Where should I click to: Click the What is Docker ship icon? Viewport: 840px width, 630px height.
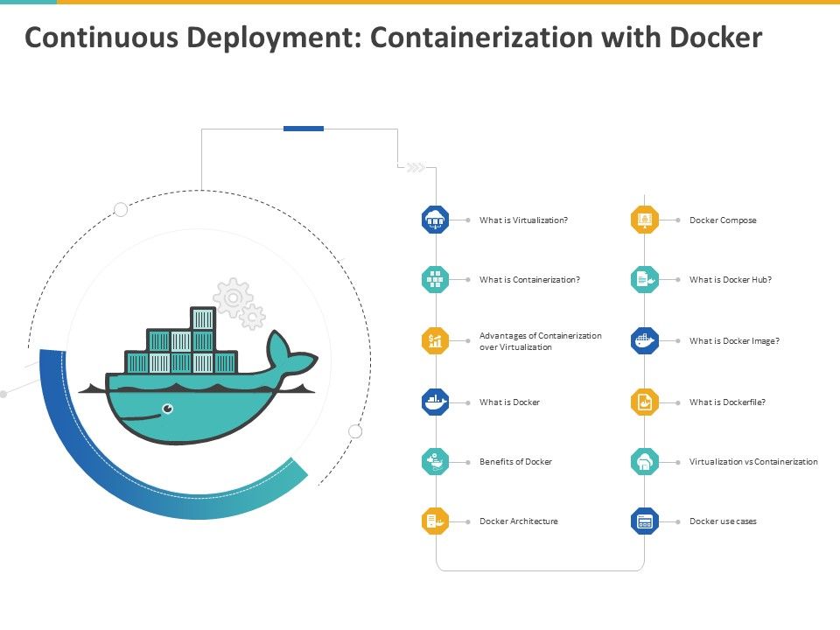pos(435,402)
